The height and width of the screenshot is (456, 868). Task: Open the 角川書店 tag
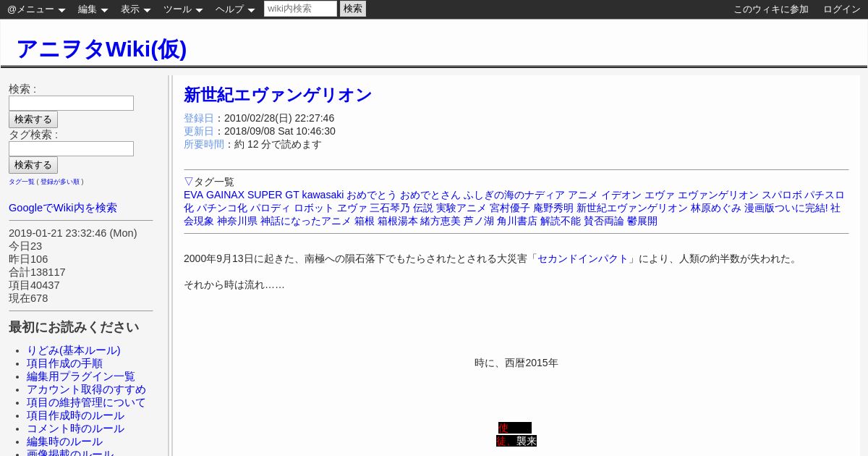coord(517,221)
